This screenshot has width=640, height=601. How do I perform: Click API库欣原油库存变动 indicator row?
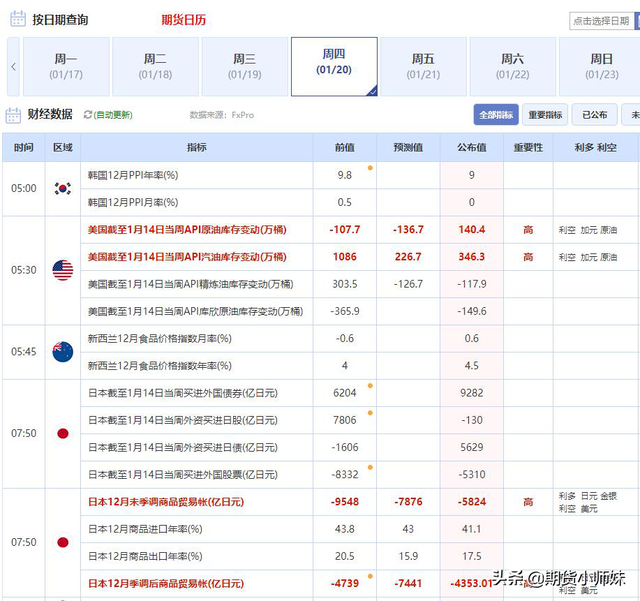click(x=359, y=312)
